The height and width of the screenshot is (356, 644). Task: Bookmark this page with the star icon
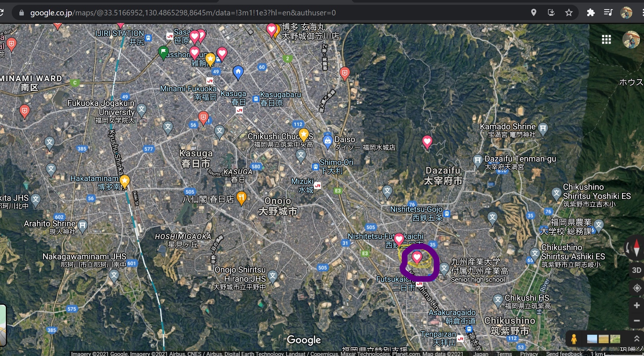tap(569, 13)
